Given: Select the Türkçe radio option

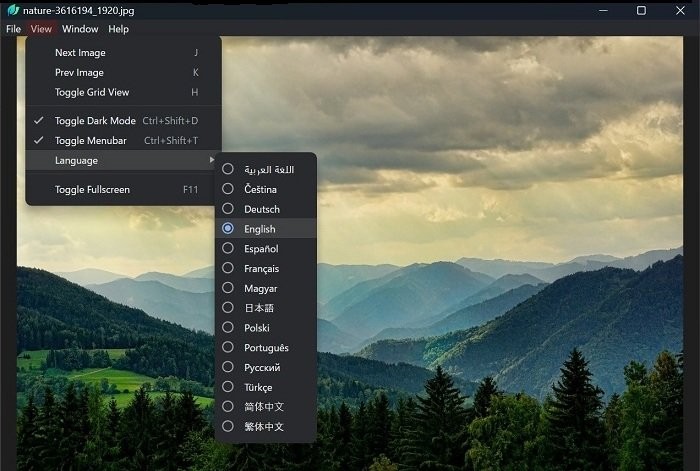Looking at the screenshot, I should (x=228, y=387).
